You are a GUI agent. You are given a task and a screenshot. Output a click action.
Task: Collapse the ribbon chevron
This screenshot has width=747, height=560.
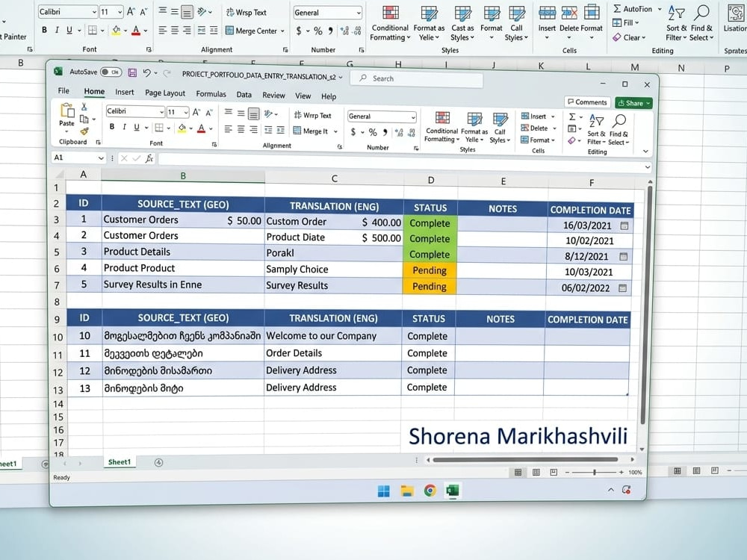click(645, 152)
